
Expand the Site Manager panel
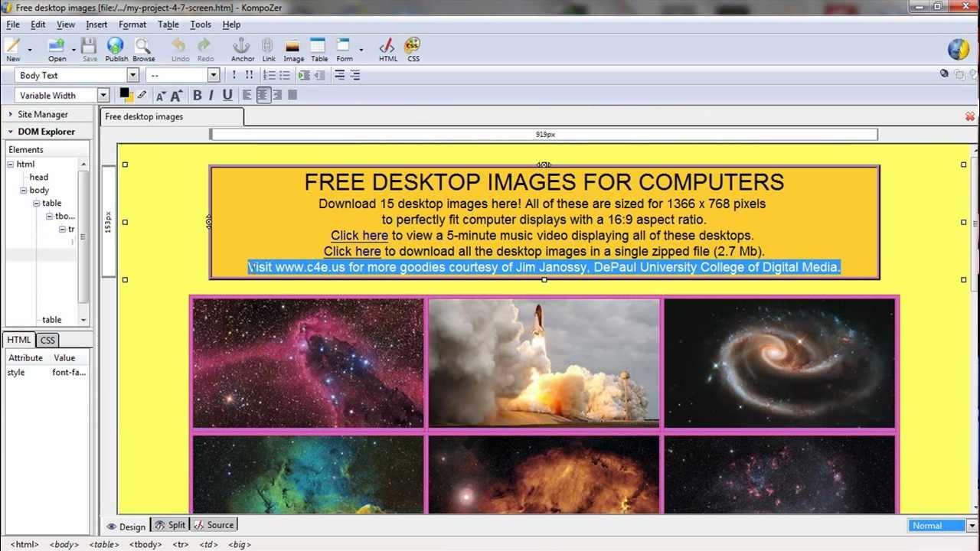coord(11,114)
